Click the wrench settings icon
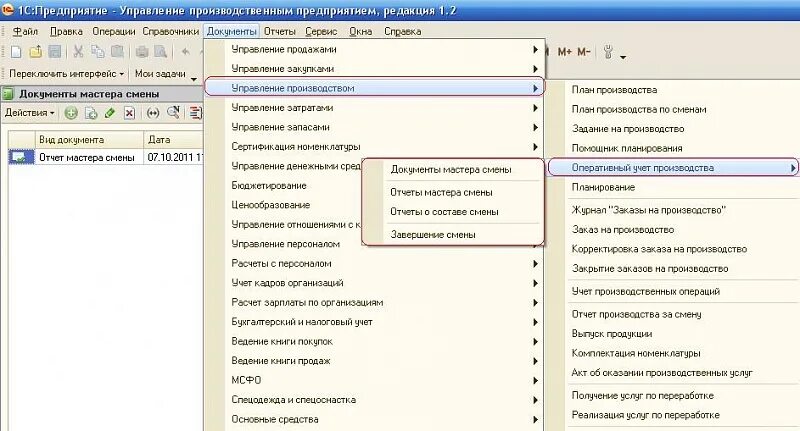 pos(608,52)
